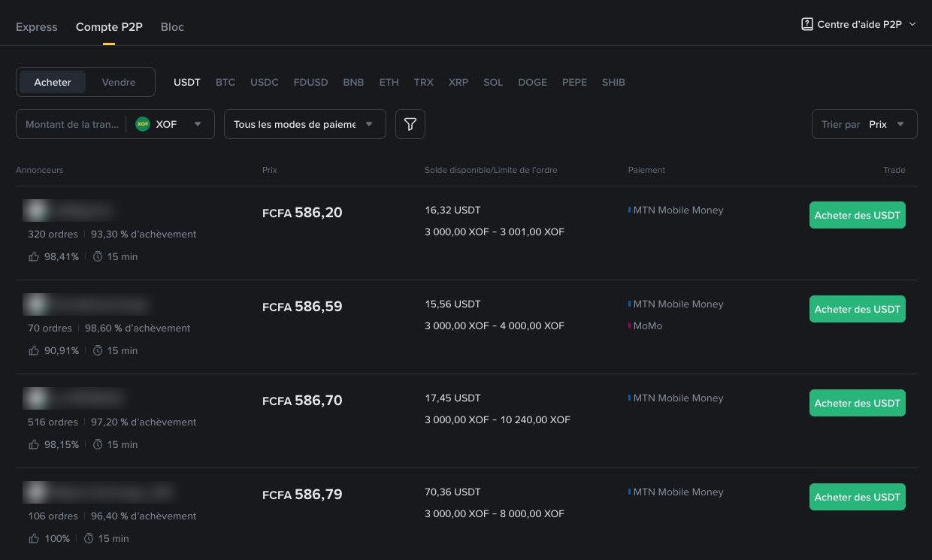Click thumbs-up icon beside 98,41%

pos(34,256)
